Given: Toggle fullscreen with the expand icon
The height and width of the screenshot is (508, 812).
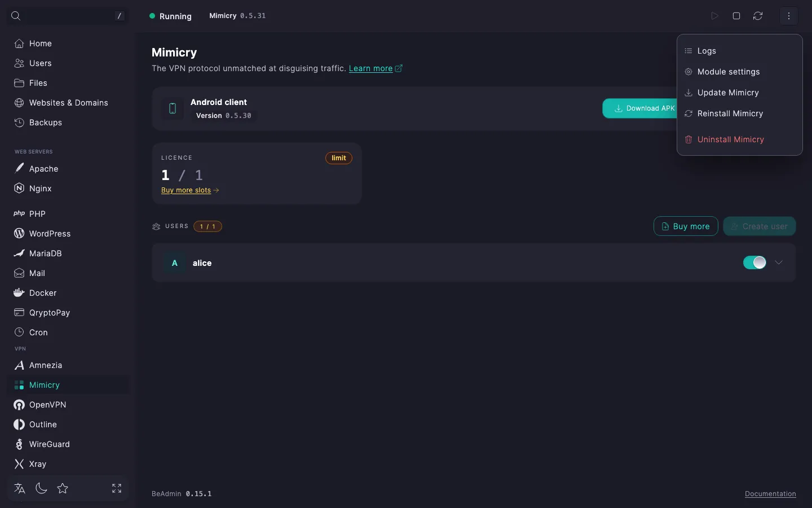Looking at the screenshot, I should click(117, 488).
